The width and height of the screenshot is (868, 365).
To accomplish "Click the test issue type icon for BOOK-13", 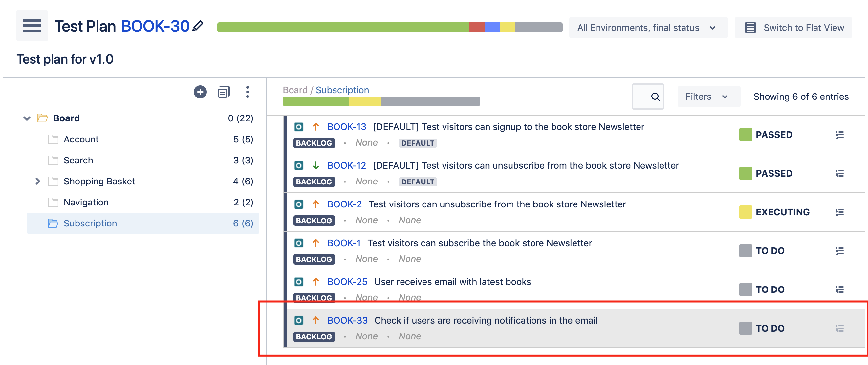I will [298, 127].
